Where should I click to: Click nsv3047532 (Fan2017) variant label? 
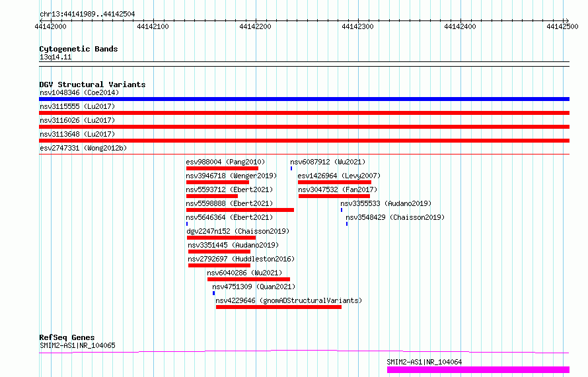click(x=338, y=189)
